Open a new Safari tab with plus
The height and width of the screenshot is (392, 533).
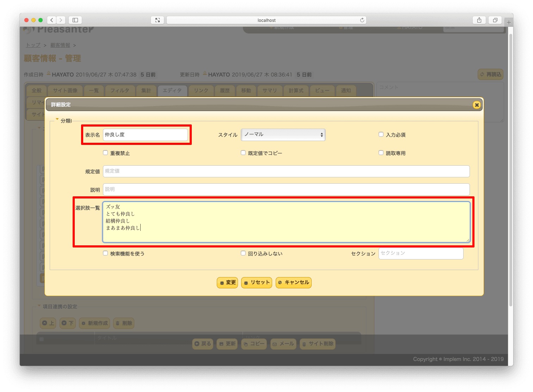click(509, 22)
